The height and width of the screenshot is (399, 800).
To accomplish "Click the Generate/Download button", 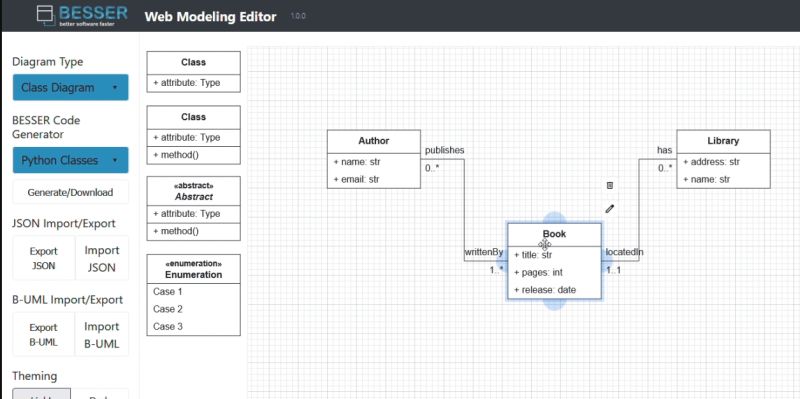I will pyautogui.click(x=70, y=192).
